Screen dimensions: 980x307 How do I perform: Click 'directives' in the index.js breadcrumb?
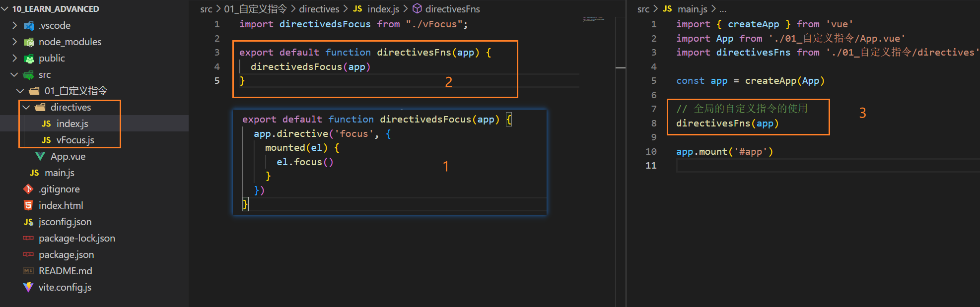[319, 9]
